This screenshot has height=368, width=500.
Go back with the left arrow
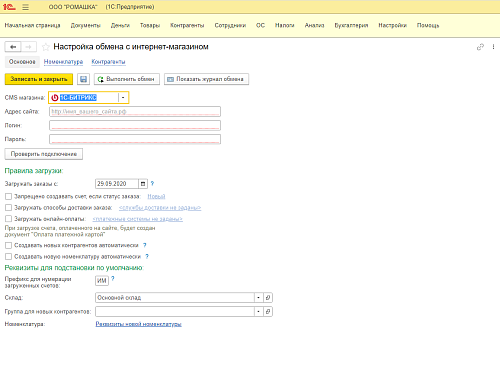[13, 47]
